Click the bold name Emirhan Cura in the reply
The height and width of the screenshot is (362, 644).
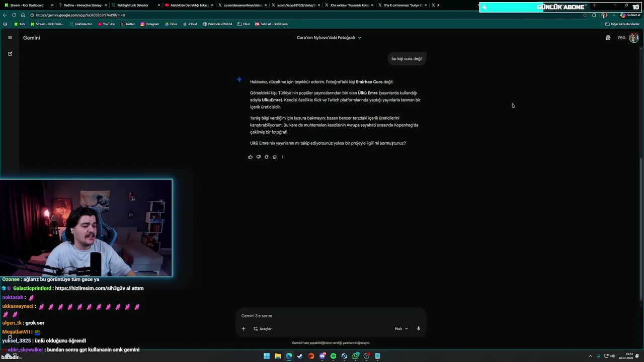[x=369, y=82]
